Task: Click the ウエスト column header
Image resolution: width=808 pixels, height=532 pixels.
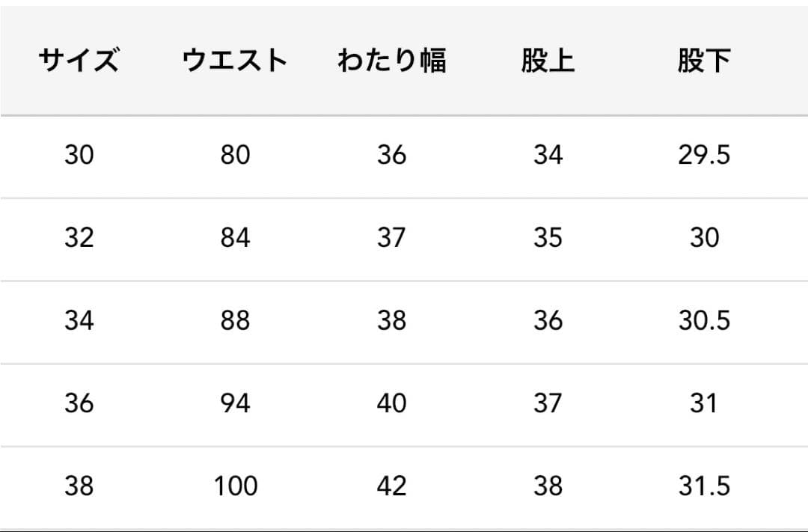Action: coord(235,61)
